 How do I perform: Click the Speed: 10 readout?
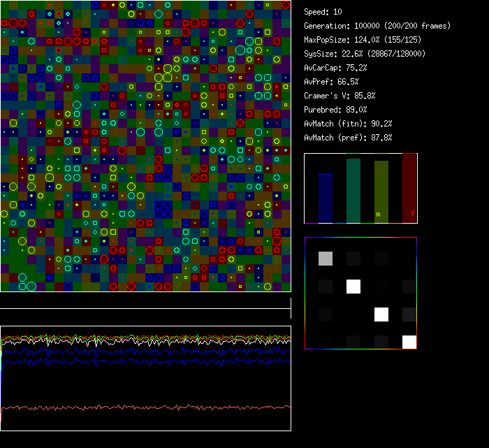pyautogui.click(x=323, y=12)
